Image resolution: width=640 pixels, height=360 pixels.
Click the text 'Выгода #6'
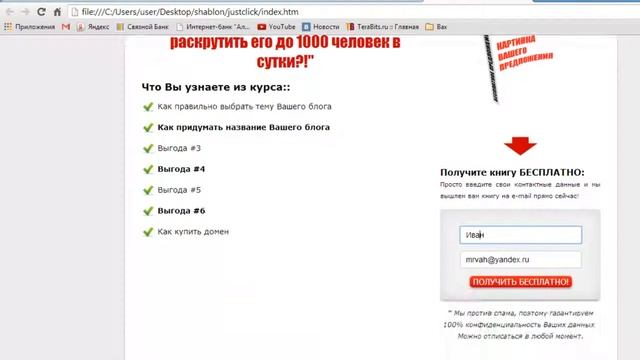tap(181, 211)
